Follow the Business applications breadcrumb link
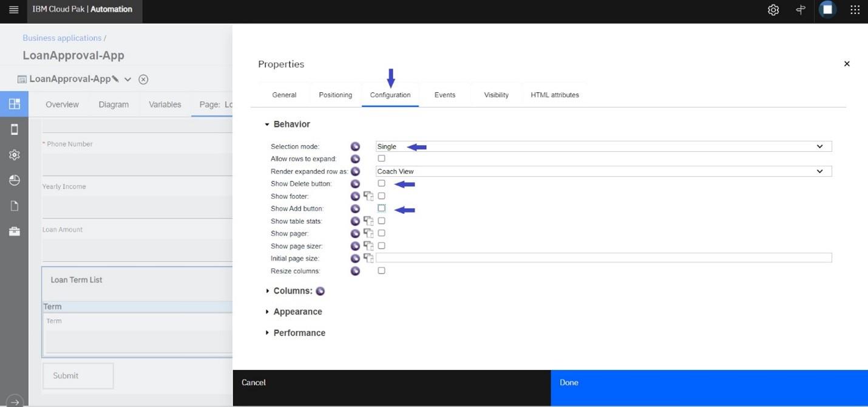 [62, 38]
